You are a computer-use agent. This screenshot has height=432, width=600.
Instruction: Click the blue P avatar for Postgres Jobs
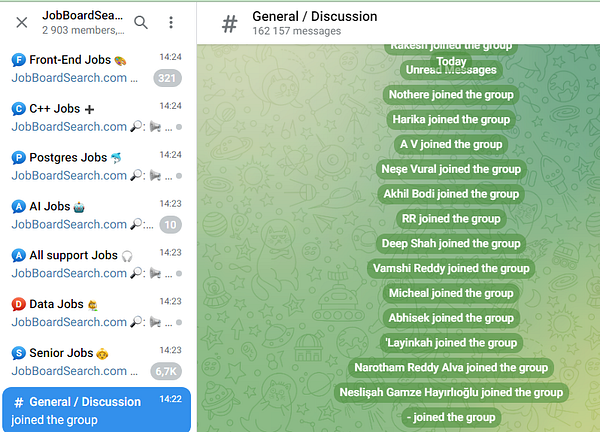18,158
